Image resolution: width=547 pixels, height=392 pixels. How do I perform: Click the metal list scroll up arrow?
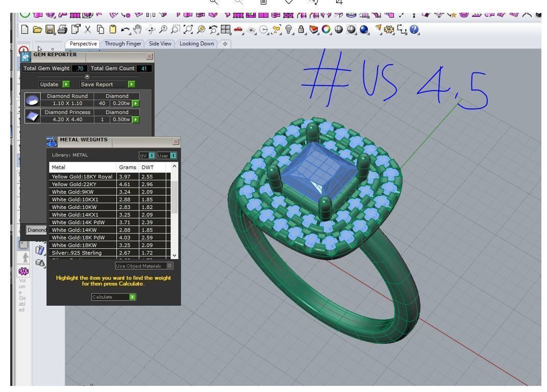(x=175, y=167)
